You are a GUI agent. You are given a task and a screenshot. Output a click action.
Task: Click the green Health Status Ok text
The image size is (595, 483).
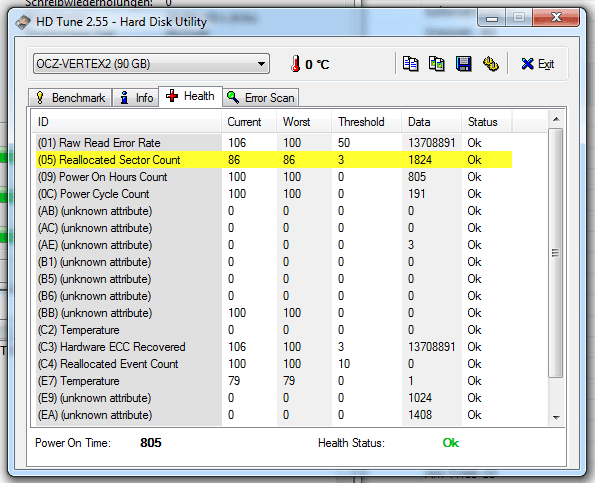450,442
